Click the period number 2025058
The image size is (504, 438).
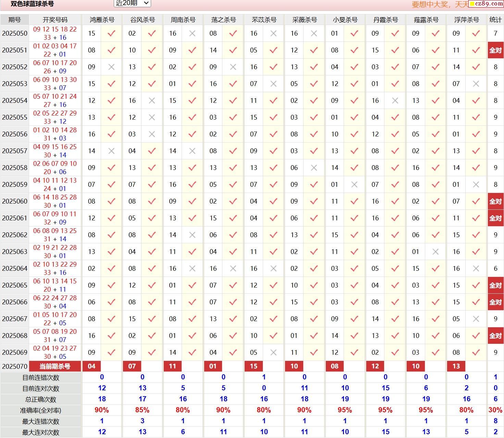[15, 168]
